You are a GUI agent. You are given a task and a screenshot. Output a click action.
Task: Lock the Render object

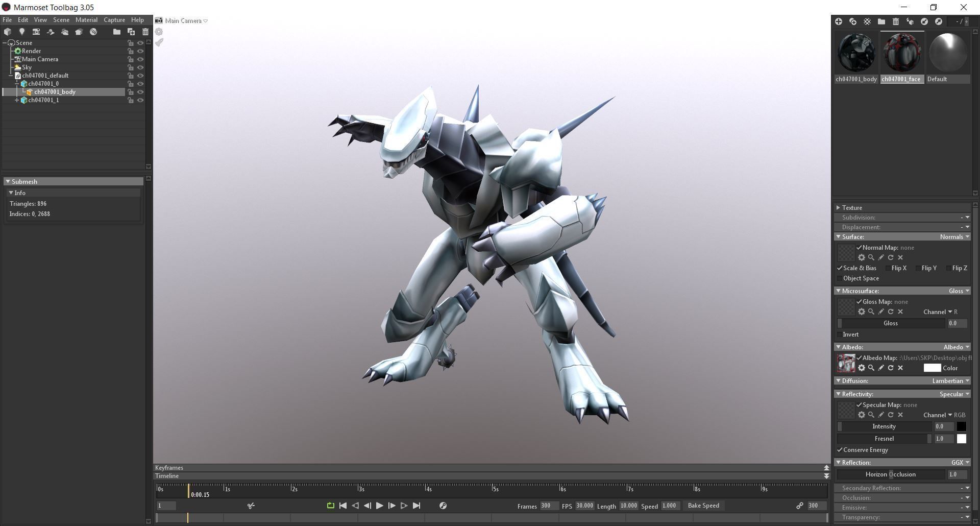[131, 51]
